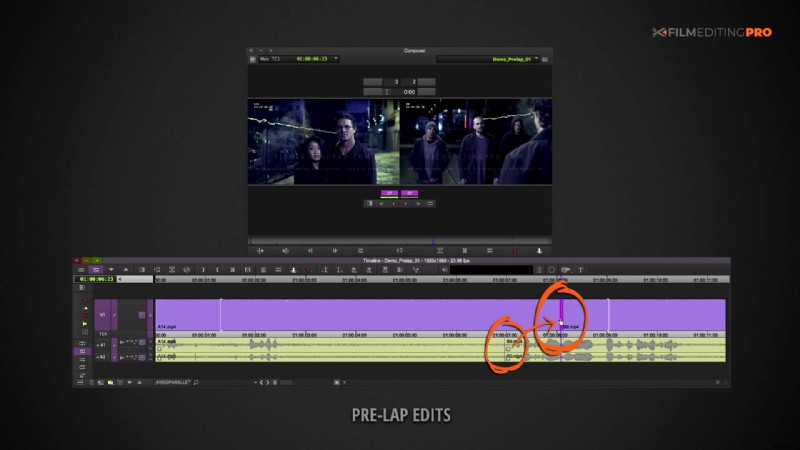The image size is (800, 450).
Task: Toggle the red Overwrite Trim Smart Tool
Action: coord(85,316)
